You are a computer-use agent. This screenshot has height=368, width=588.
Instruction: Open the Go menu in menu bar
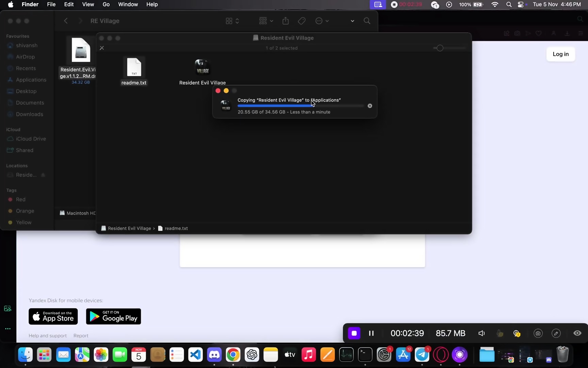106,4
